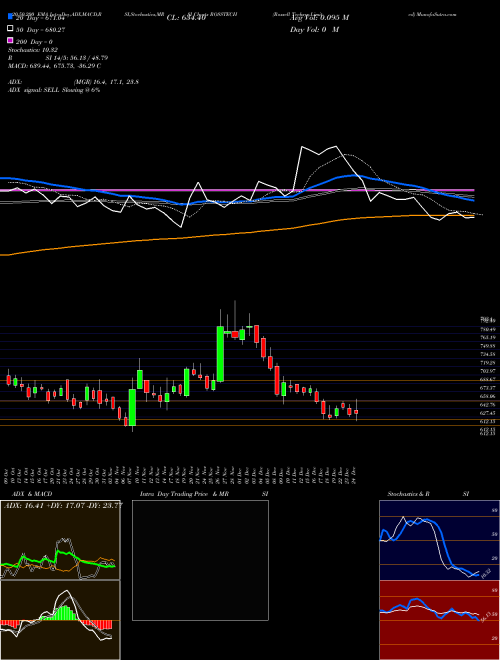This screenshot has height=660, width=500.
Task: Click the 'Avg Vol: 0.095 M' text
Action: pyautogui.click(x=319, y=18)
